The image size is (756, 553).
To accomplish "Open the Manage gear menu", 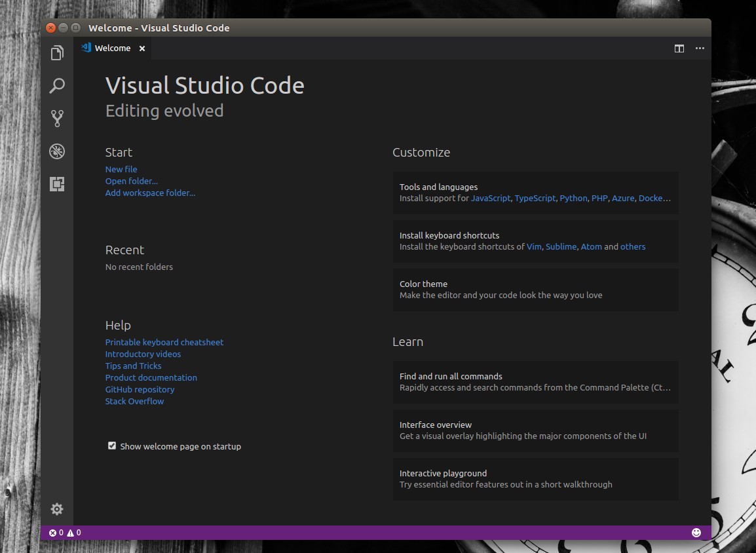I will coord(57,509).
